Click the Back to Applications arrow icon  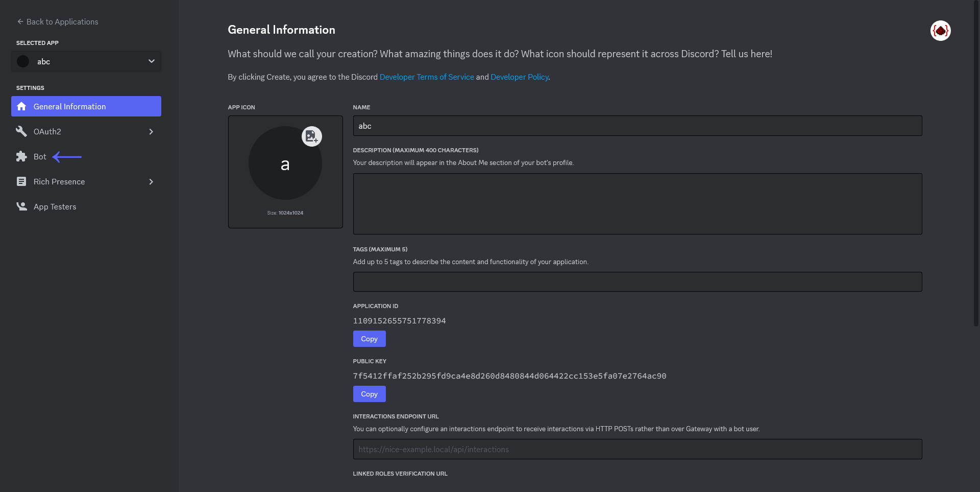tap(20, 21)
